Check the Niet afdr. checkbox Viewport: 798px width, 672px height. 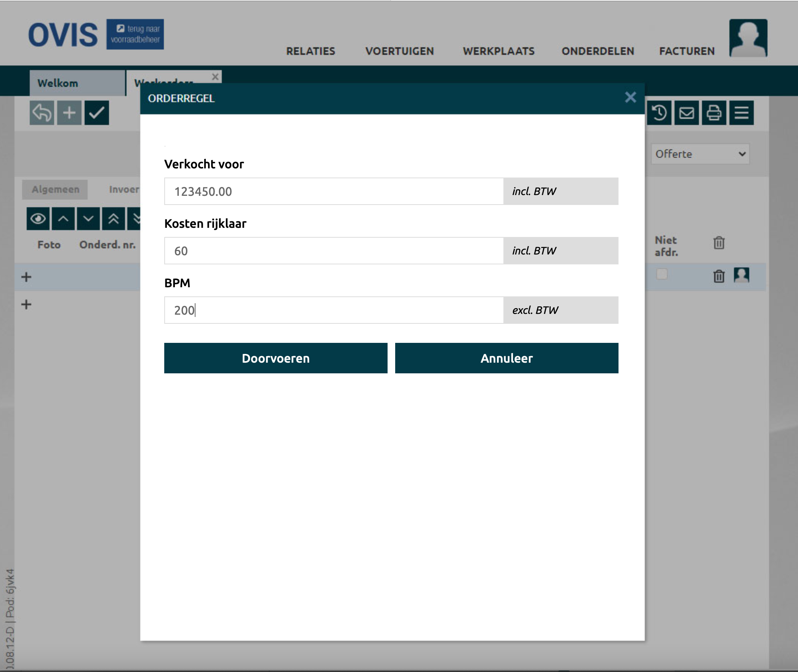pos(662,274)
